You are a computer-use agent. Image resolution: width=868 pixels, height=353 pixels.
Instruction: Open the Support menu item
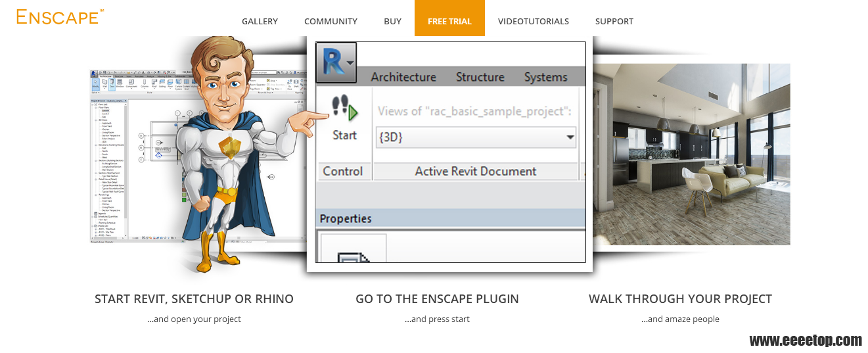[x=614, y=21]
